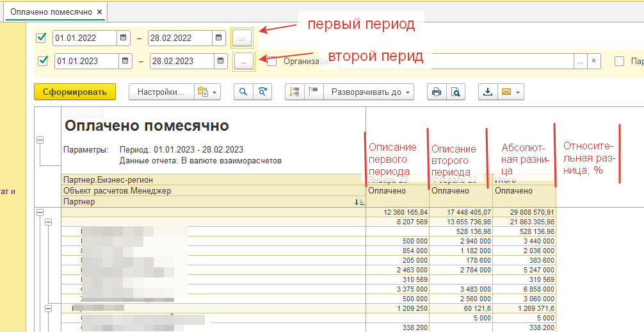This screenshot has height=332, width=644.
Task: Open the Настройки... report settings
Action: 161,92
